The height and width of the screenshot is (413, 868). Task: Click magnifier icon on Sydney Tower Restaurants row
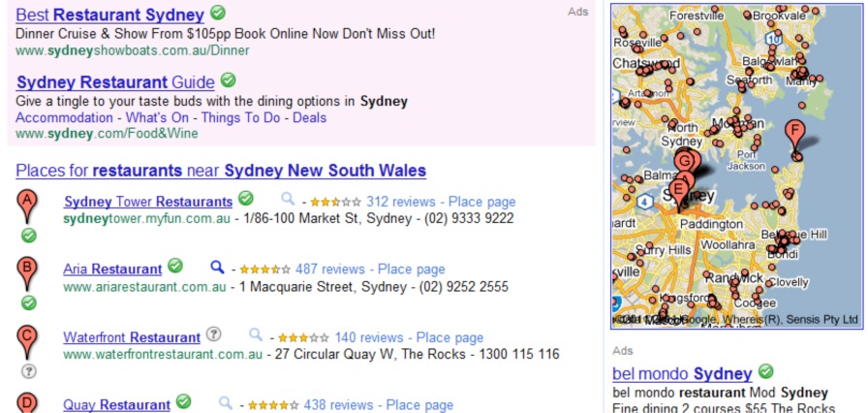(x=288, y=199)
